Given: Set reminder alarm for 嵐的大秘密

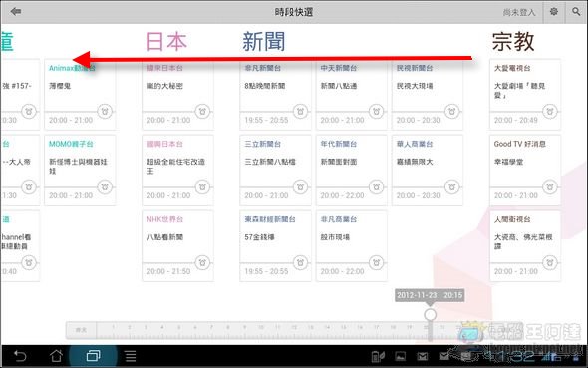Looking at the screenshot, I should (202, 111).
